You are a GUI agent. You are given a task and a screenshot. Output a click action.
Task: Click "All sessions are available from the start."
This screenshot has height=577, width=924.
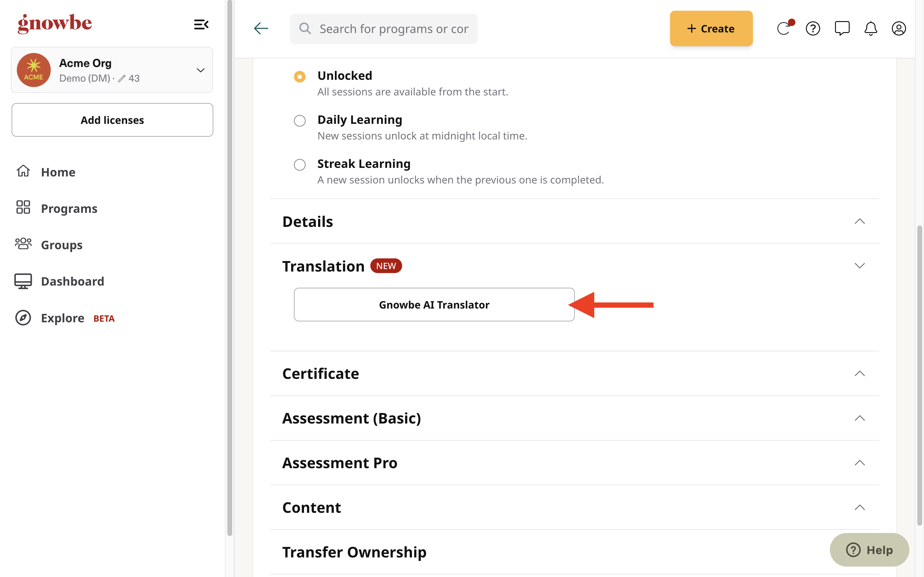[x=413, y=92]
